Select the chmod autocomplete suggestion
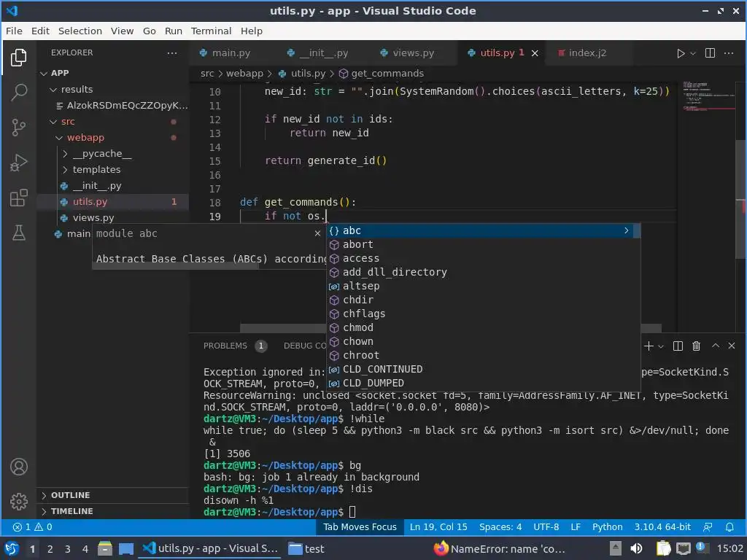 click(x=483, y=327)
